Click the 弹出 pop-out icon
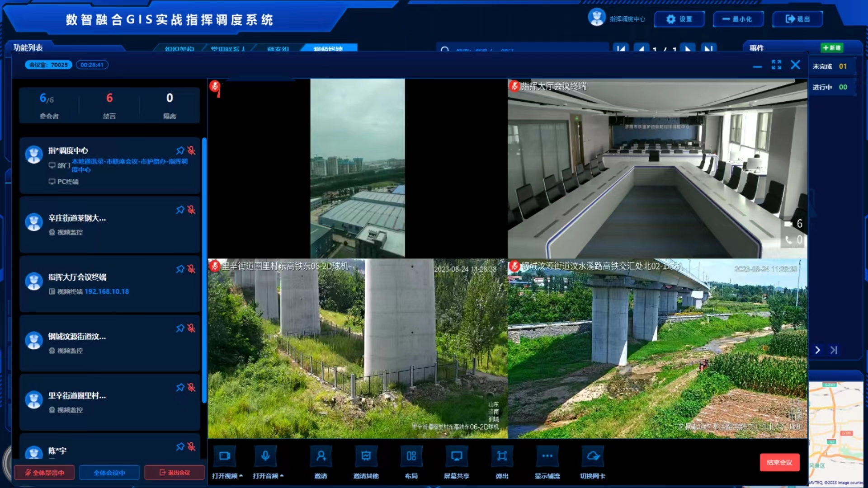Screen dimensions: 868x488 (502, 456)
